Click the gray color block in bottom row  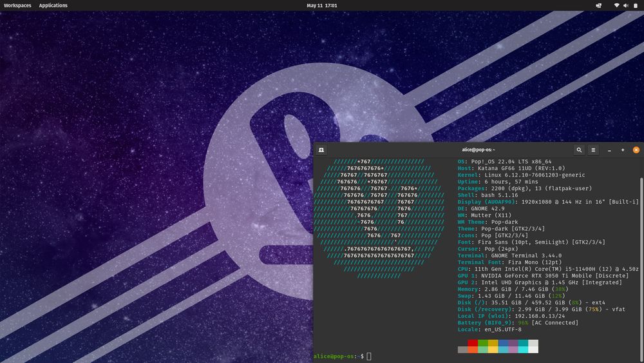click(463, 350)
